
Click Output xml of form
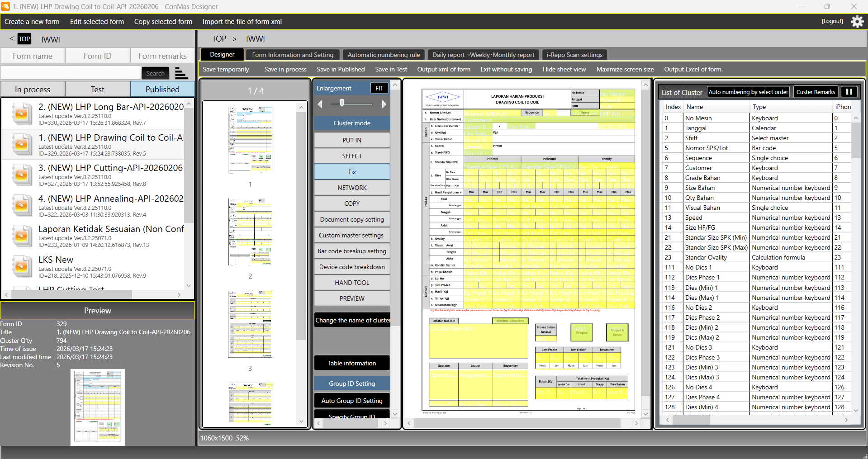tap(444, 69)
